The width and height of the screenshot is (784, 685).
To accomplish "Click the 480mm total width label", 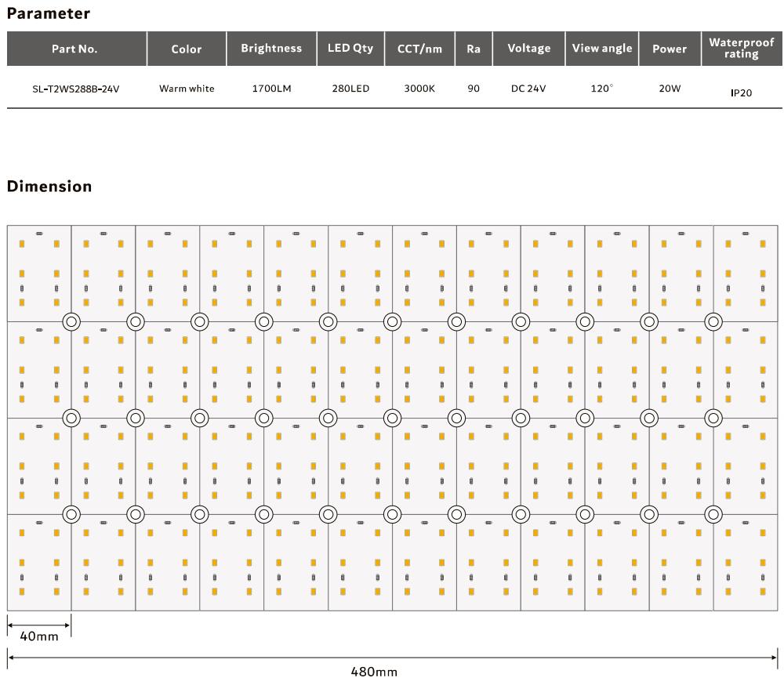I will pos(374,672).
